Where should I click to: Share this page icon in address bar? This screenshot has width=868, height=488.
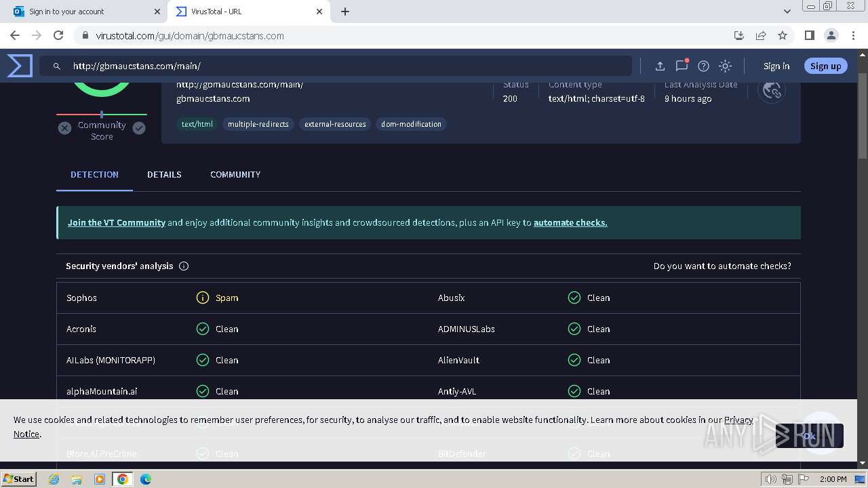[x=761, y=35]
